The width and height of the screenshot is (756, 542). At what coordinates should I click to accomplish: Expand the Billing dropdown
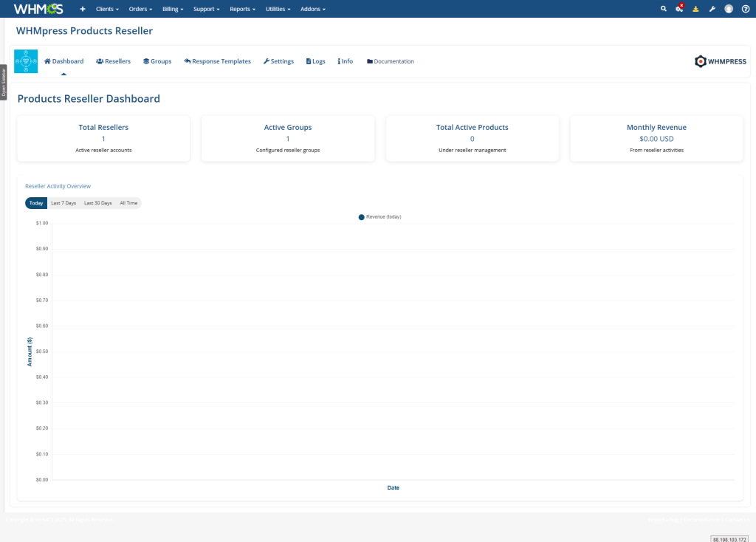[172, 9]
